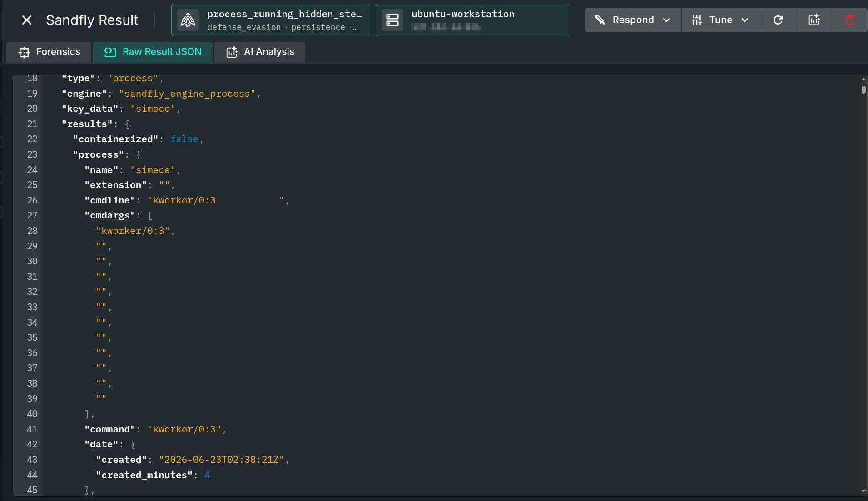Click "simece" name value on line 24
The image size is (868, 501).
coord(153,170)
